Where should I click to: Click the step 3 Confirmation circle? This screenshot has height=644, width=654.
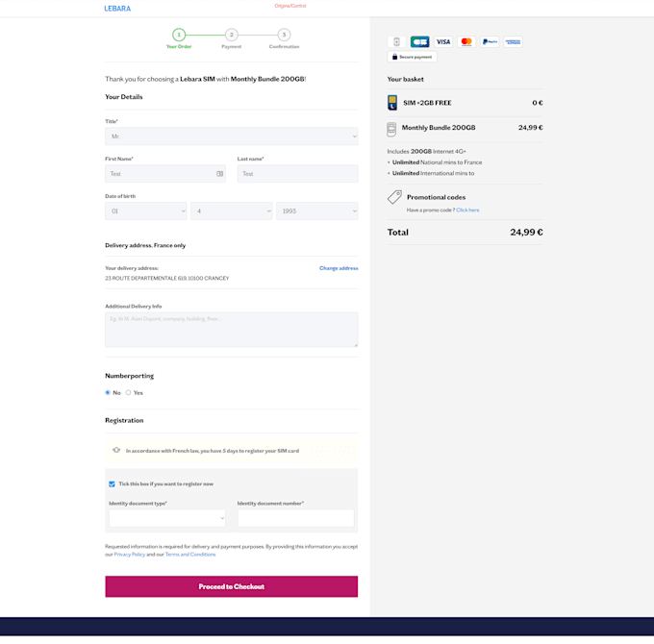click(x=284, y=35)
